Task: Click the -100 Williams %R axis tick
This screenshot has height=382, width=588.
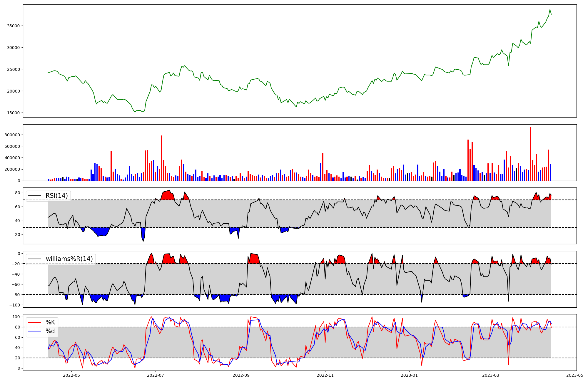Action: click(x=15, y=305)
